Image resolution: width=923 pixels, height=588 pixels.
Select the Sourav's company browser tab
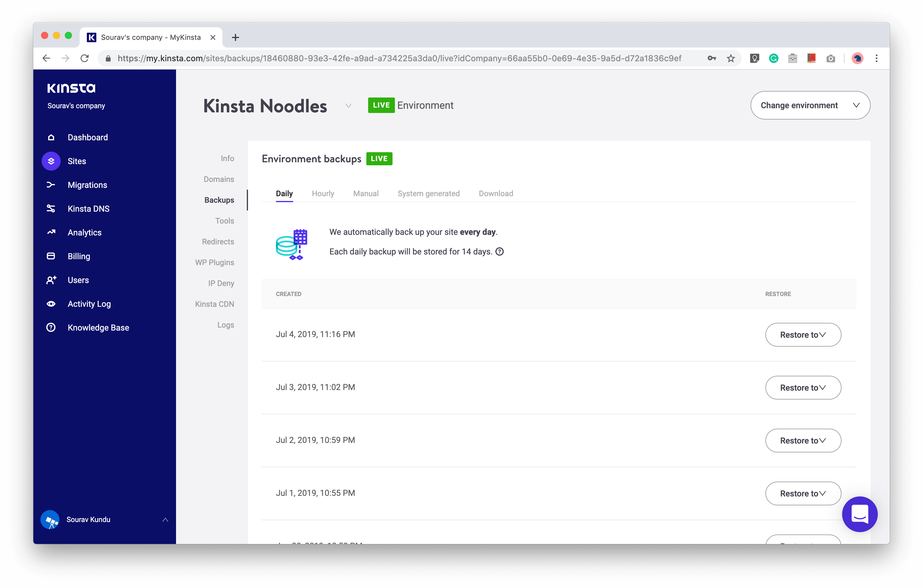click(151, 37)
